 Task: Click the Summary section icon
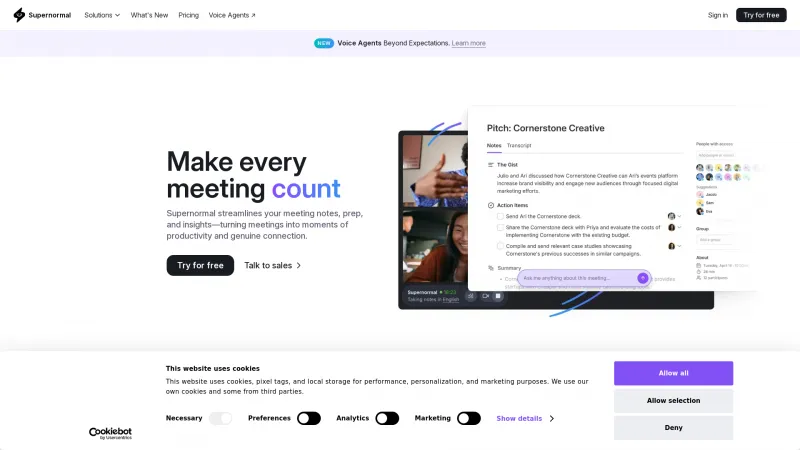pos(491,268)
